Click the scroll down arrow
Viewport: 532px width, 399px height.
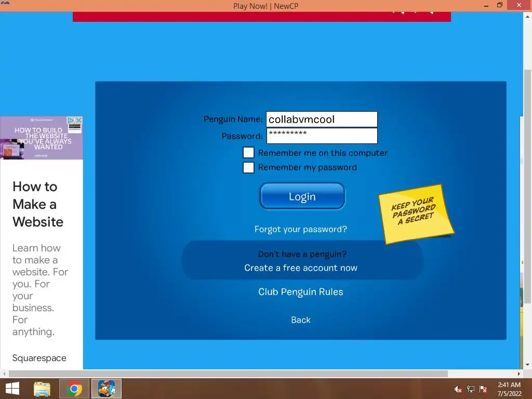point(527,365)
